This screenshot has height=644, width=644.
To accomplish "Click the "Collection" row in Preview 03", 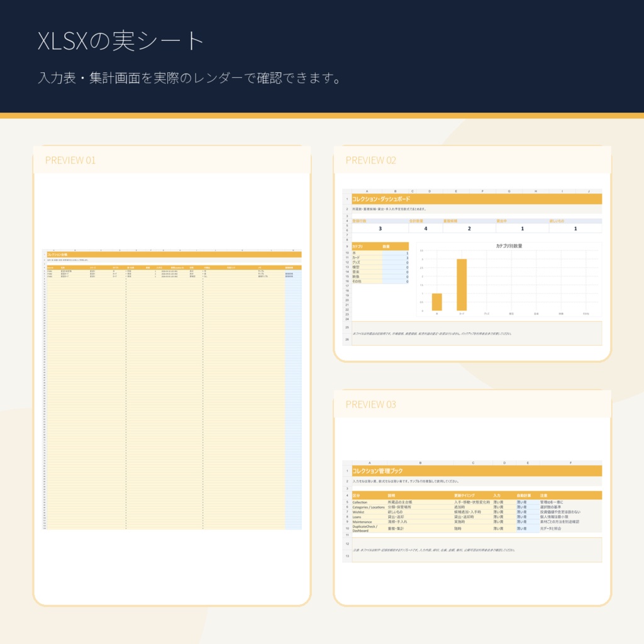I will 477,502.
